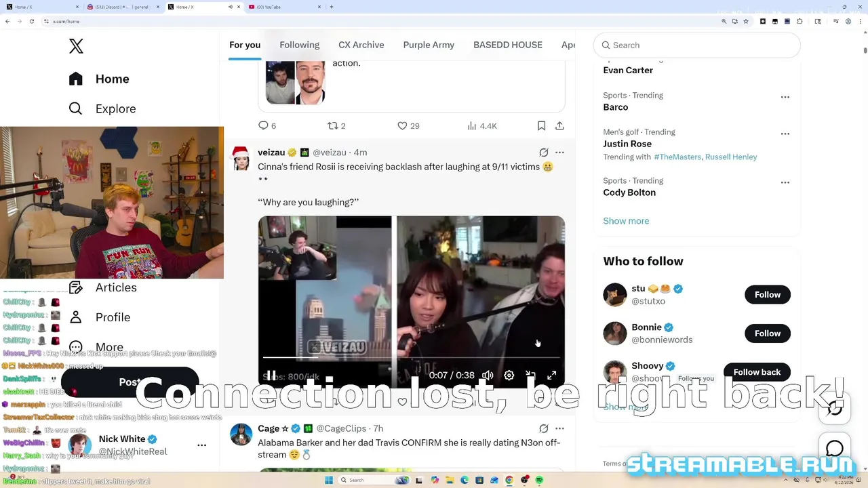The width and height of the screenshot is (868, 488).
Task: Toggle picture-in-picture for the video
Action: click(530, 375)
